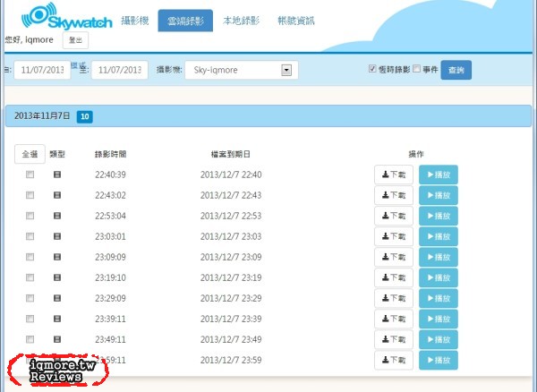This screenshot has width=537, height=392.
Task: Play the 22:43:02 recording
Action: click(439, 195)
